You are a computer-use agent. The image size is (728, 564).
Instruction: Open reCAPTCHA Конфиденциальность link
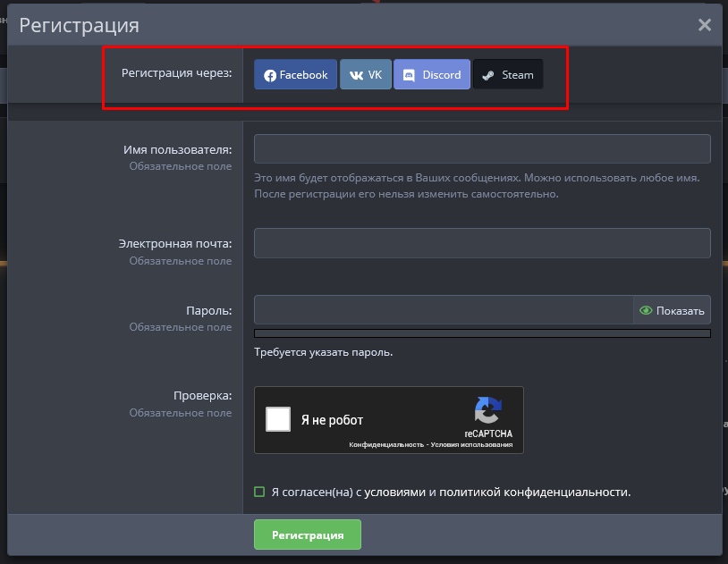(x=384, y=444)
